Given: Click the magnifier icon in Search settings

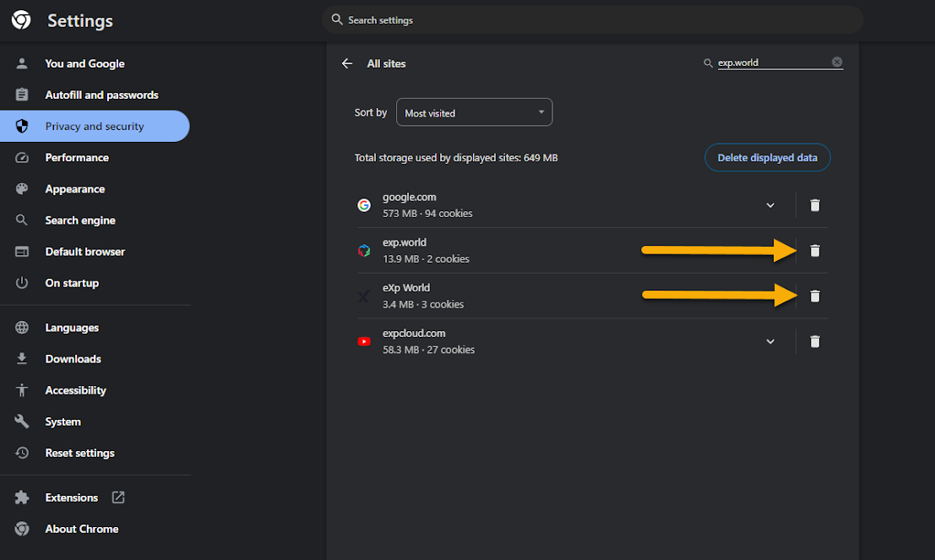Looking at the screenshot, I should click(x=337, y=19).
